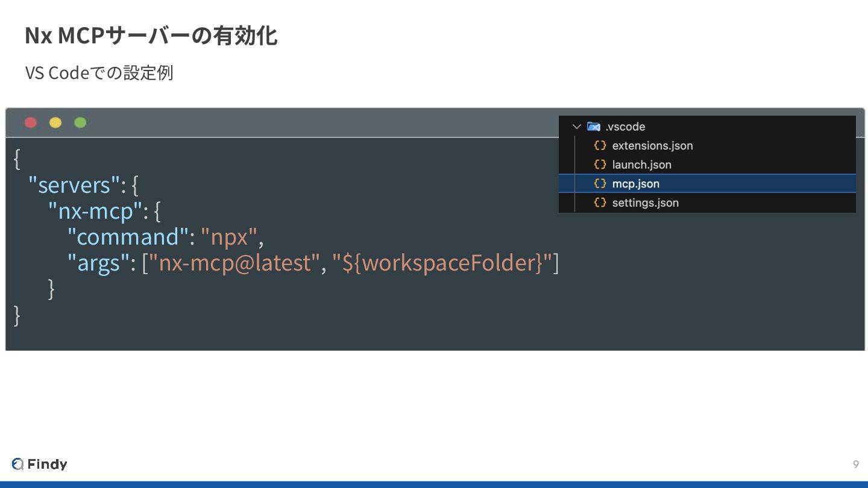Click the "args" key text
Viewport: 868px width, 488px height.
click(x=98, y=263)
